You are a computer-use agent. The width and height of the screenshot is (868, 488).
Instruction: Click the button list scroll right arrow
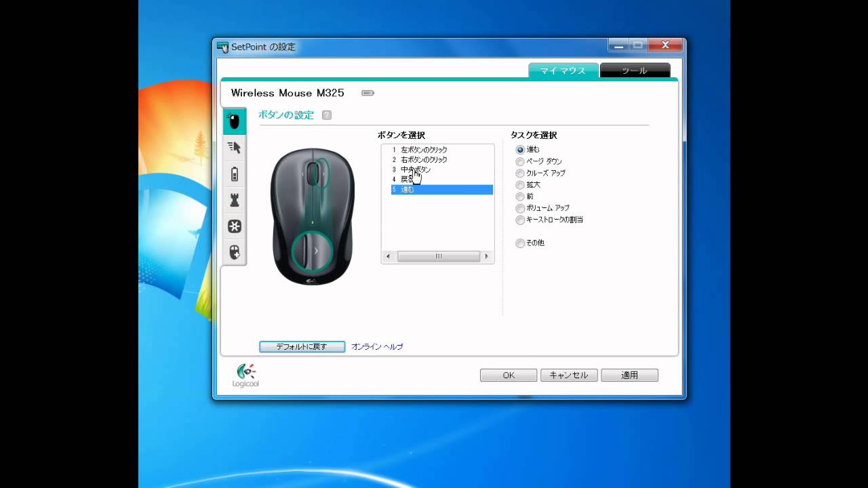point(486,256)
